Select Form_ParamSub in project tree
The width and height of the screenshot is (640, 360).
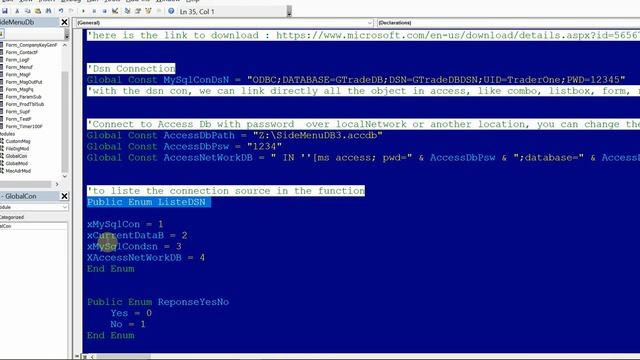coord(23,97)
